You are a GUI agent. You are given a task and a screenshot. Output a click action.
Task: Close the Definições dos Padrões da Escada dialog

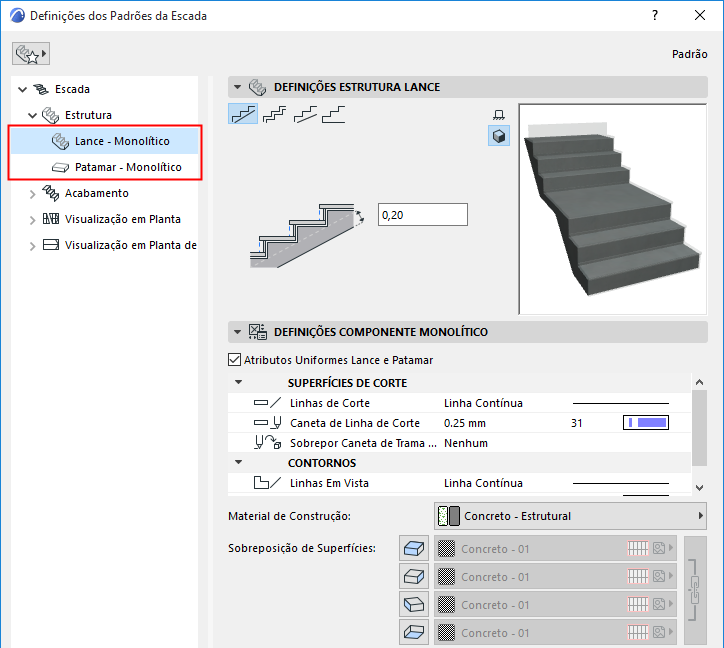pyautogui.click(x=700, y=15)
